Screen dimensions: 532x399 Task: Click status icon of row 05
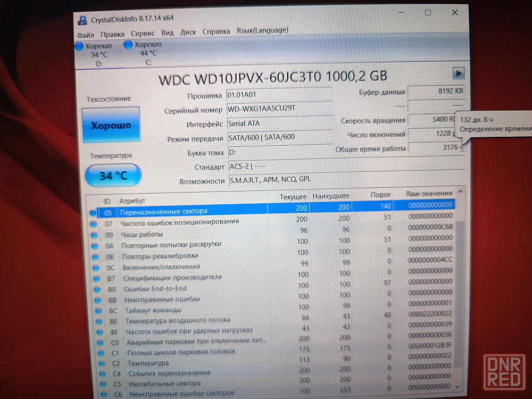93,213
